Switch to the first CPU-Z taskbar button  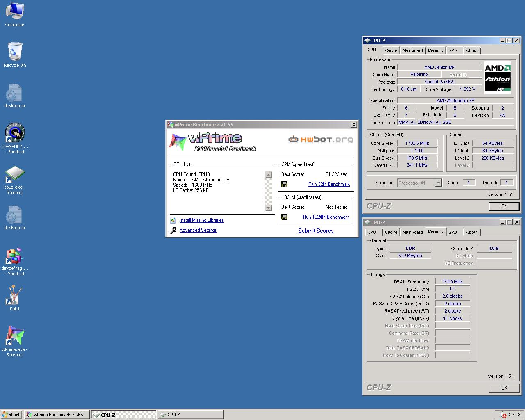123,415
